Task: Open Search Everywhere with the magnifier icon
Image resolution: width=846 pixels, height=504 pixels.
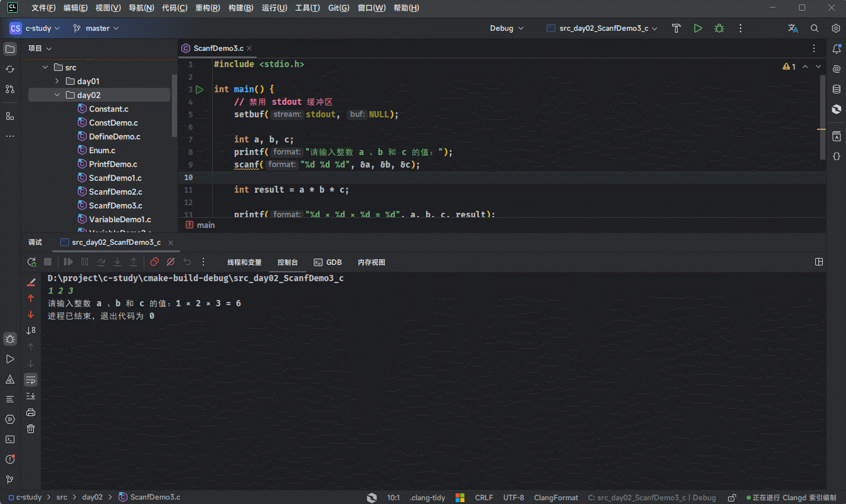Action: coord(814,28)
